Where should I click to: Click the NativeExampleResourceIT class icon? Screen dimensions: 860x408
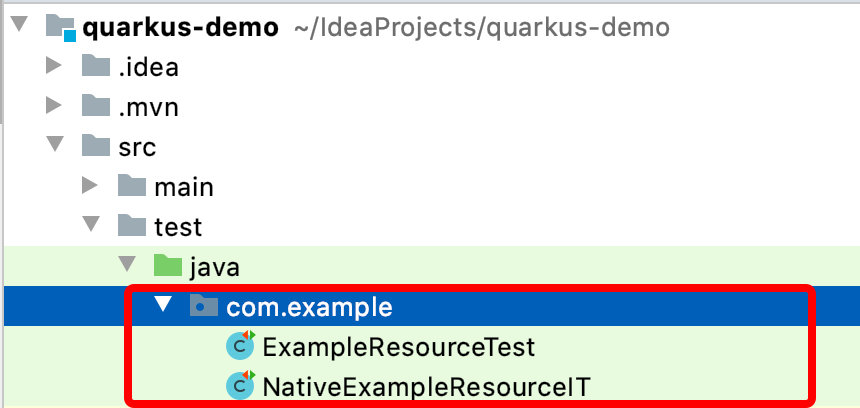pyautogui.click(x=241, y=385)
